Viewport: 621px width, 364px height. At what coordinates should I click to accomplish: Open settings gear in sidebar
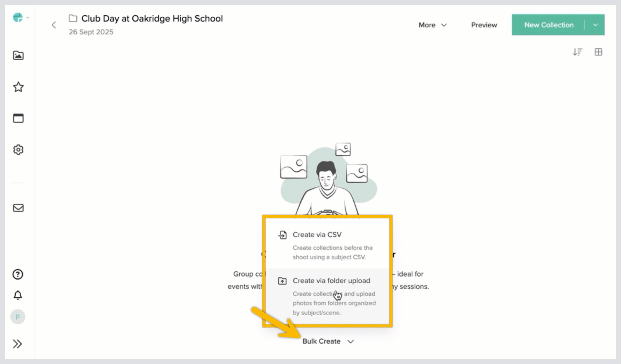18,150
